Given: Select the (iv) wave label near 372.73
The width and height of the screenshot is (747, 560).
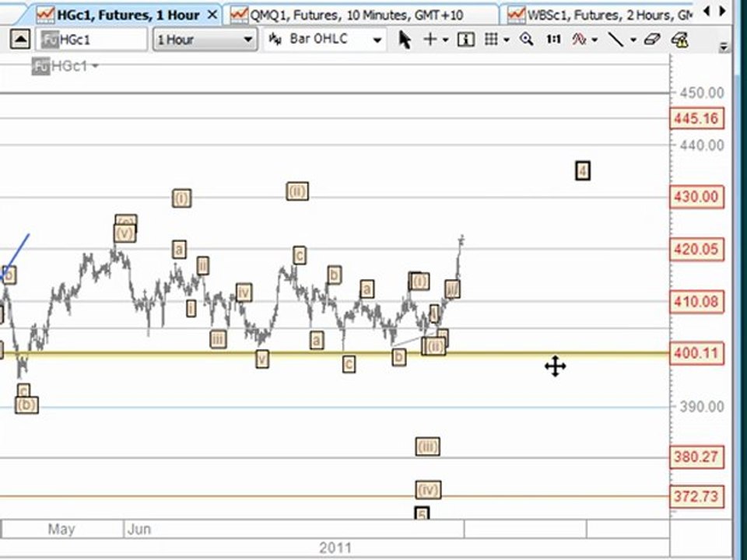Looking at the screenshot, I should point(428,490).
